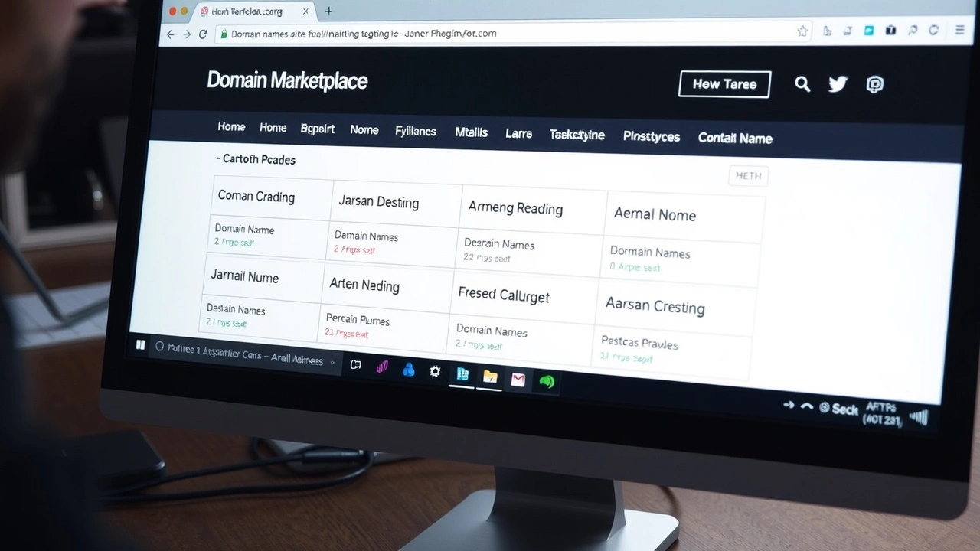The image size is (980, 551).
Task: Open Gmail from the taskbar
Action: click(518, 379)
